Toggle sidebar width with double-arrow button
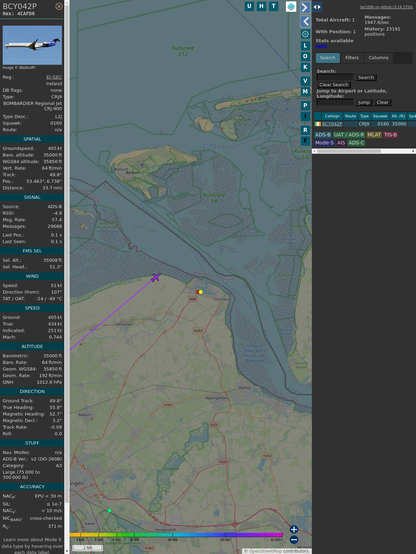 point(317,7)
